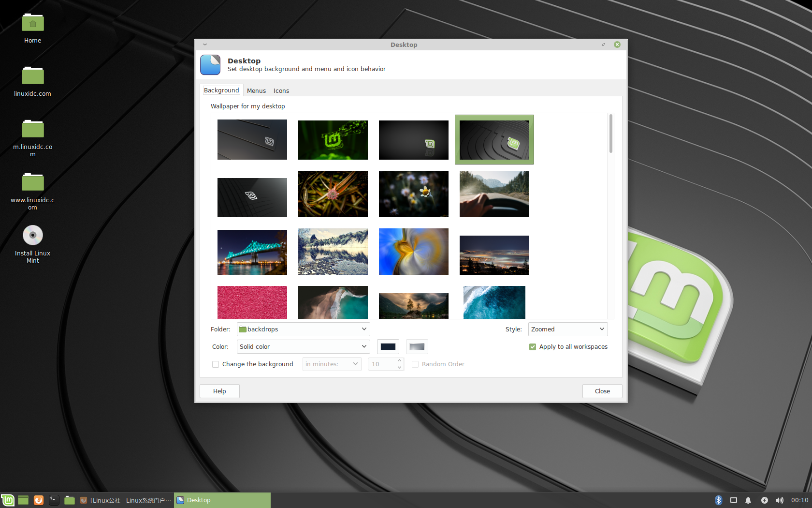The width and height of the screenshot is (812, 508).
Task: Click the Help button
Action: pyautogui.click(x=220, y=391)
